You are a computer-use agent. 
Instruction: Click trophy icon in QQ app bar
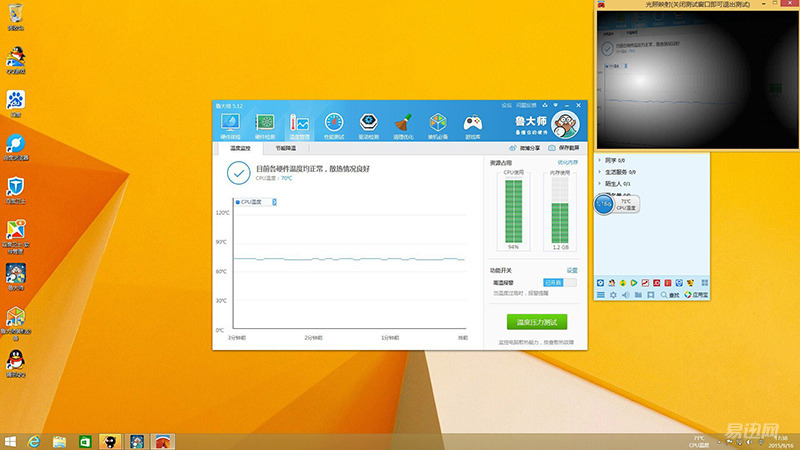pyautogui.click(x=690, y=283)
